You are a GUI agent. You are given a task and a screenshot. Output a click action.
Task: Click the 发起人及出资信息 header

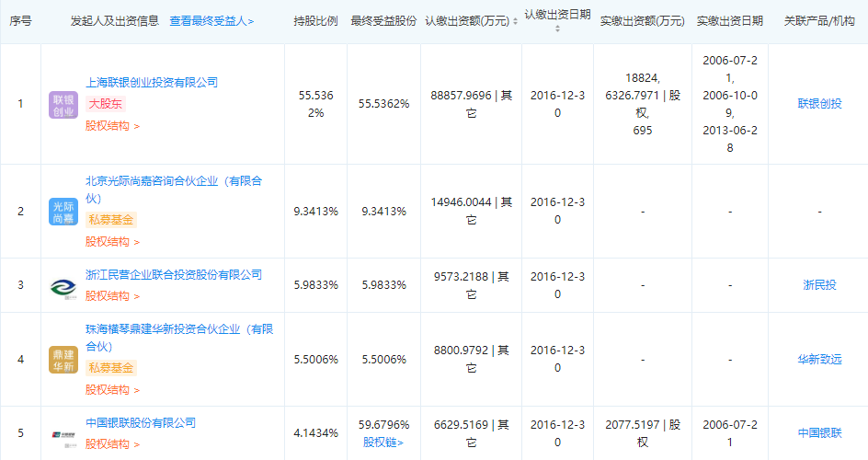(x=115, y=21)
